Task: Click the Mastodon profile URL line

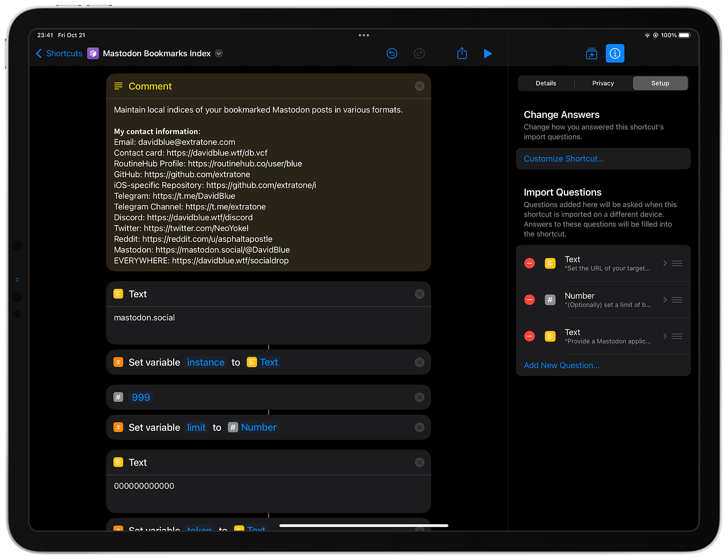Action: point(202,250)
